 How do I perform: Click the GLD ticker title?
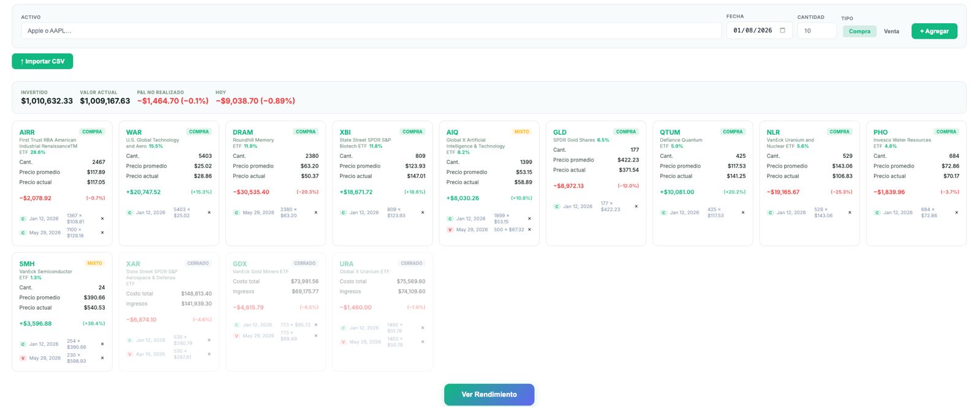(x=560, y=132)
